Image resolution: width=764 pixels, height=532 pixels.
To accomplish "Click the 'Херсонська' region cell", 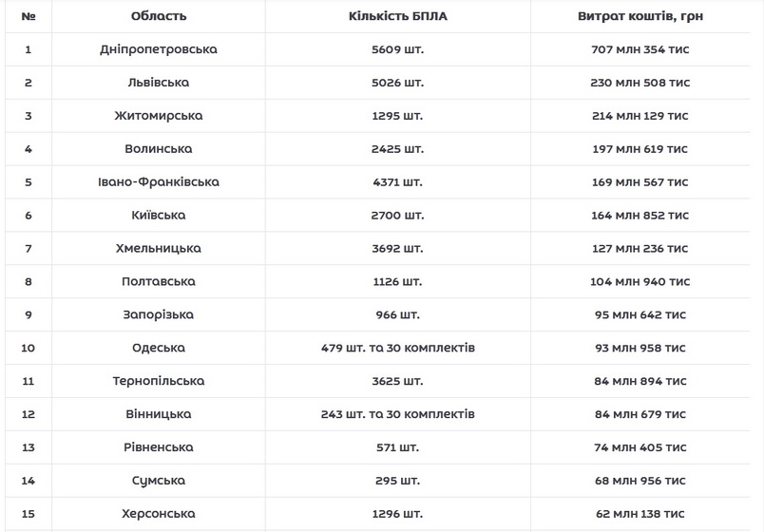I will (x=159, y=514).
